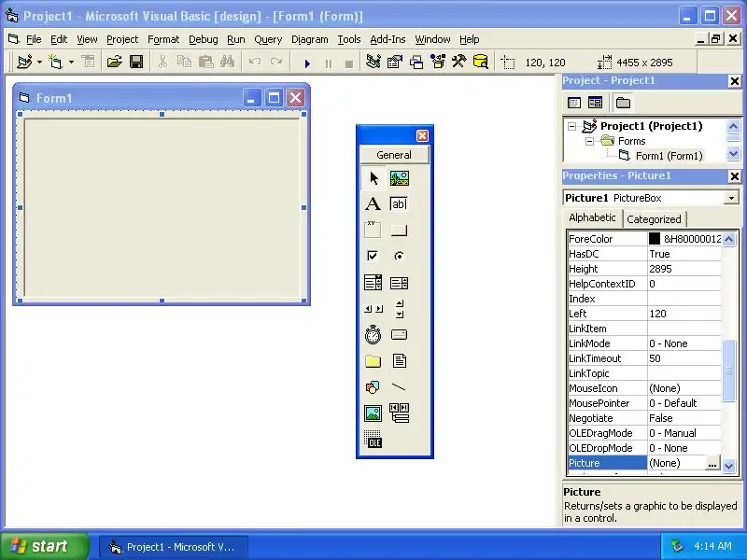Select the OLEDragMode property row
Image resolution: width=747 pixels, height=560 pixels.
tap(644, 433)
